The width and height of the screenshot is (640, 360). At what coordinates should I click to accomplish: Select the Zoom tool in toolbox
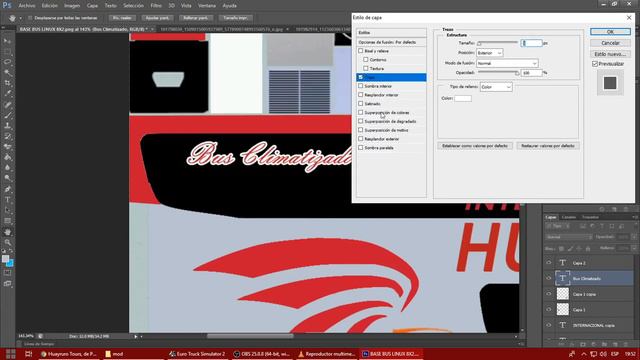7,242
